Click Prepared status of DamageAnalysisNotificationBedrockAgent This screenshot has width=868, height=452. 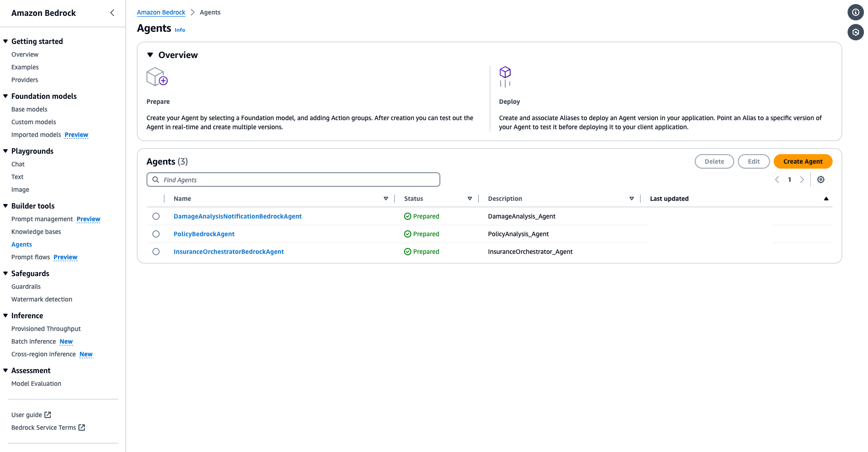click(421, 216)
